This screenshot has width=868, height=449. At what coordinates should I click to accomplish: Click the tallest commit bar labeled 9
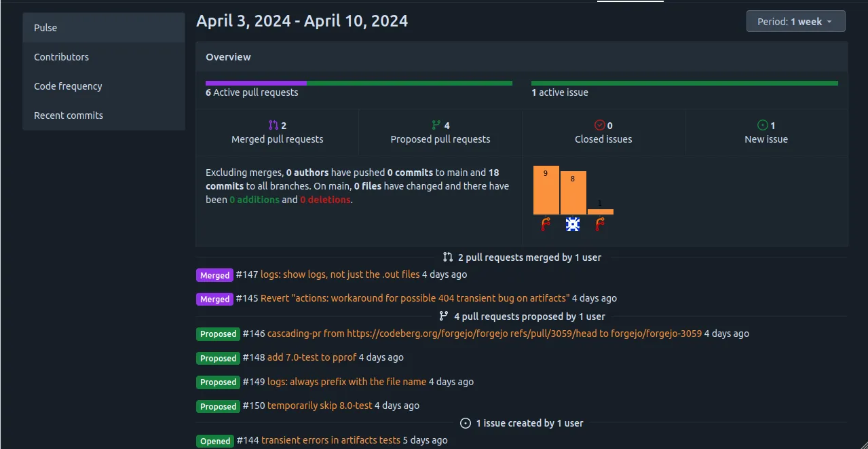point(545,190)
